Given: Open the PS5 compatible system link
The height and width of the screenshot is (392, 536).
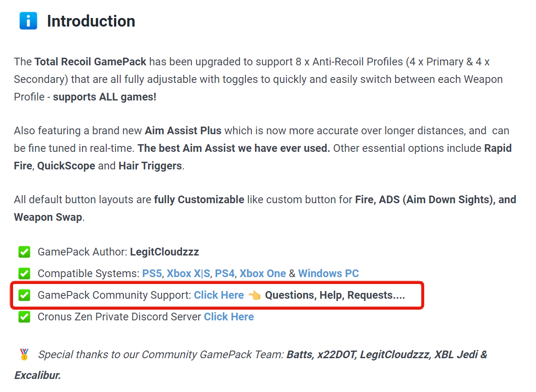Looking at the screenshot, I should click(x=153, y=273).
